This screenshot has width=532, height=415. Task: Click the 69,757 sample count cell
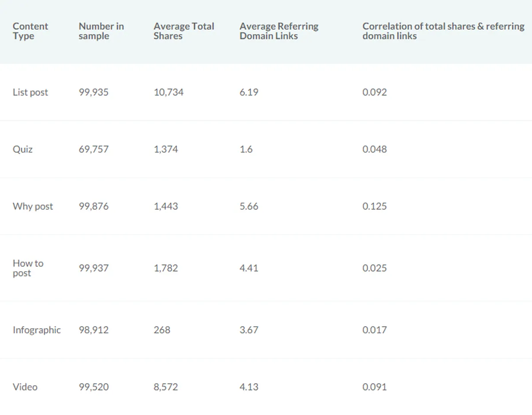(x=94, y=149)
